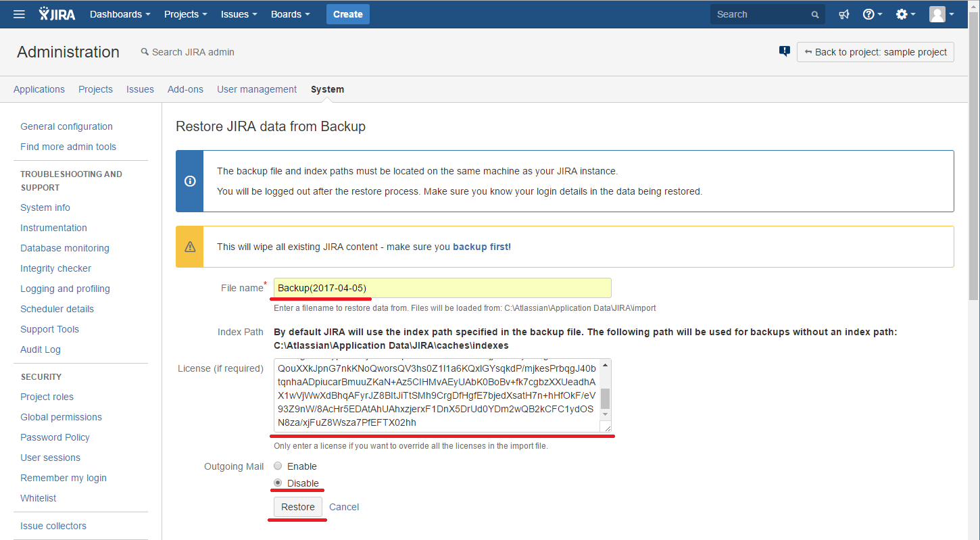Viewport: 980px width, 540px height.
Task: Select the Disable outgoing mail option
Action: click(278, 483)
